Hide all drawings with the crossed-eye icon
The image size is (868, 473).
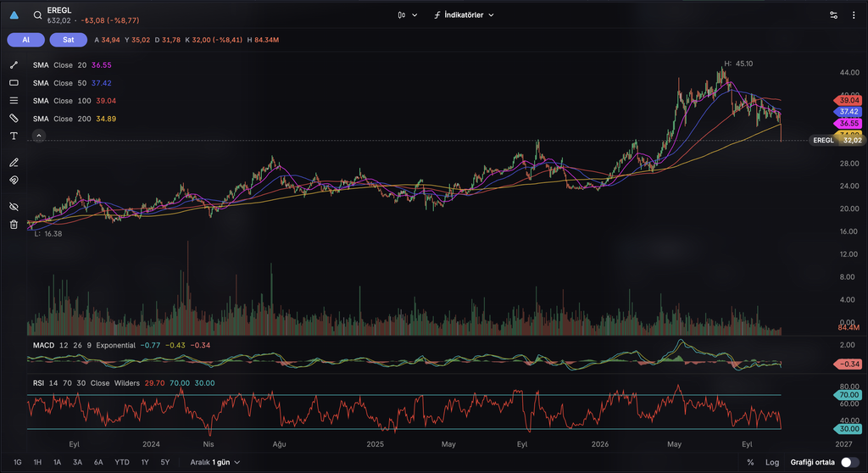pyautogui.click(x=14, y=207)
